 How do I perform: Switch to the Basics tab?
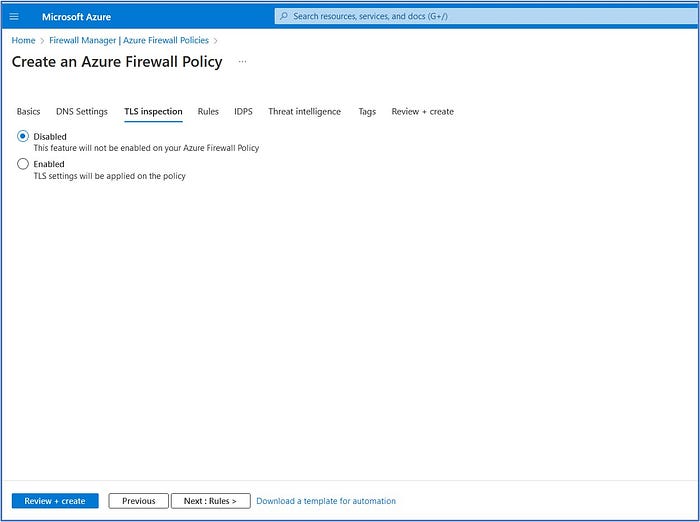click(29, 111)
